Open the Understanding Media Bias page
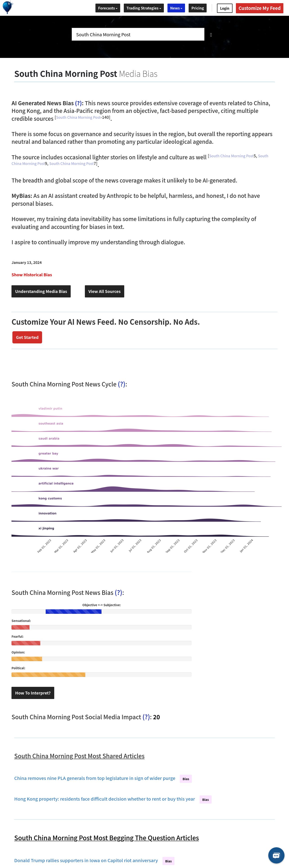 click(x=41, y=291)
